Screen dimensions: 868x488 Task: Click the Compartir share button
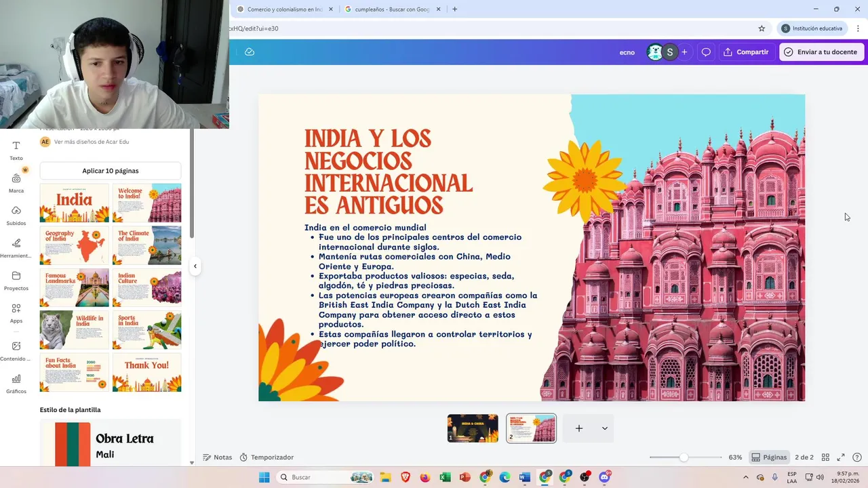pyautogui.click(x=746, y=52)
